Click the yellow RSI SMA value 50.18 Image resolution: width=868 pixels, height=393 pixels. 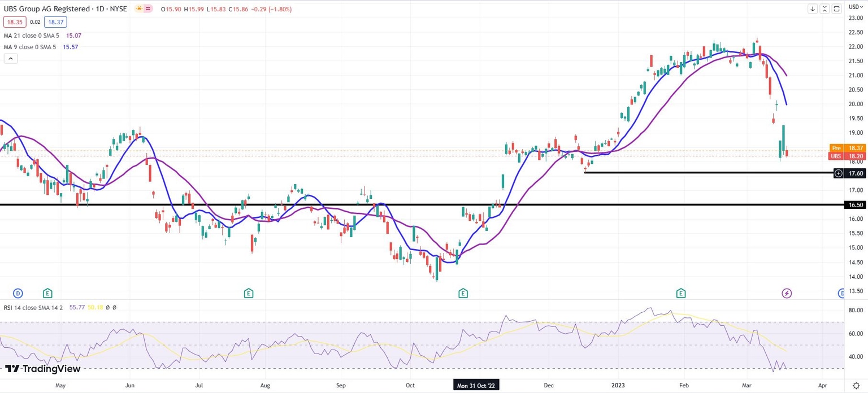[96, 307]
